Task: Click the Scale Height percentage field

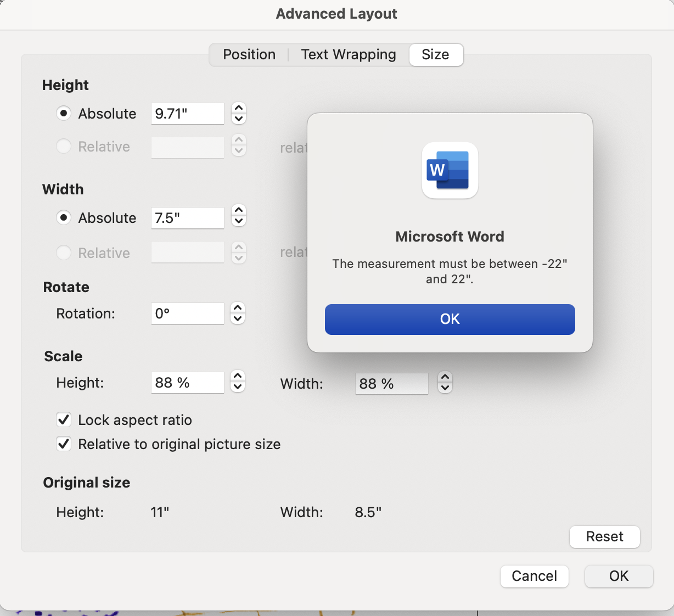Action: tap(188, 383)
